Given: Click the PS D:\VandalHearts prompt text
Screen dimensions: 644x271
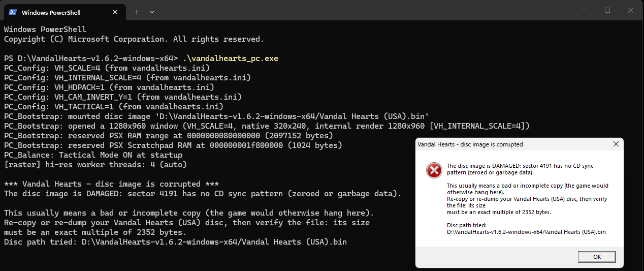Looking at the screenshot, I should 91,58.
